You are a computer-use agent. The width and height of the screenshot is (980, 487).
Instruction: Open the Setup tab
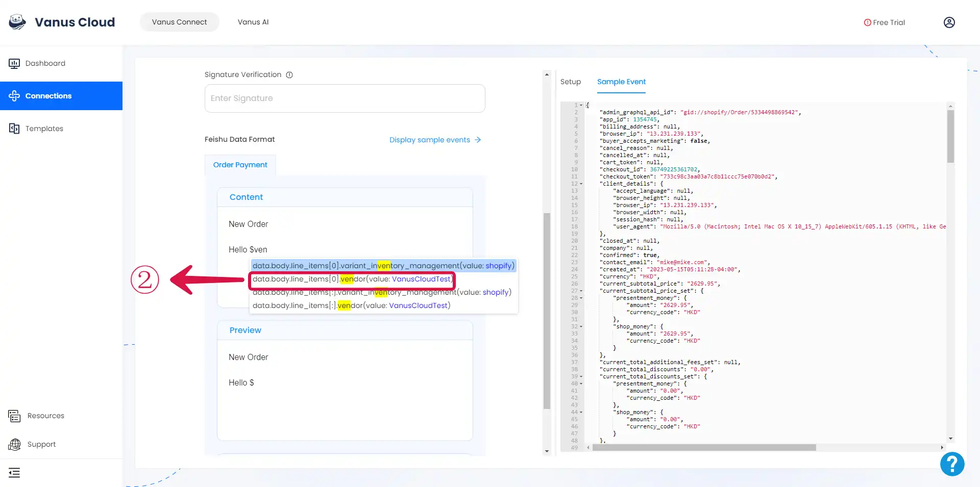point(571,82)
